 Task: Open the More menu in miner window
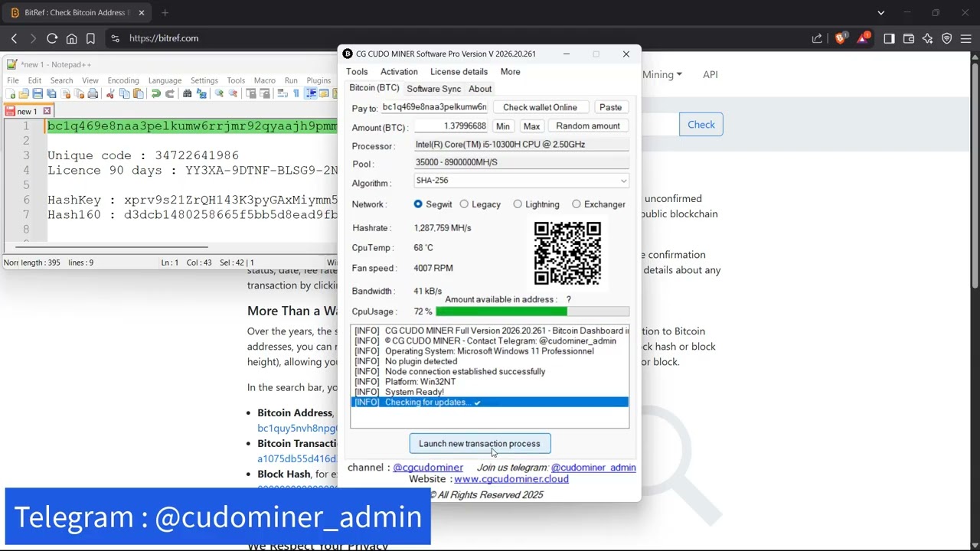(510, 72)
